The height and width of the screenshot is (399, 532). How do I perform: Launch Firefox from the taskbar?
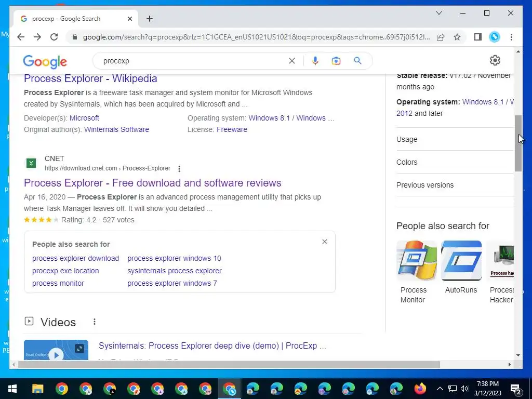(x=420, y=389)
